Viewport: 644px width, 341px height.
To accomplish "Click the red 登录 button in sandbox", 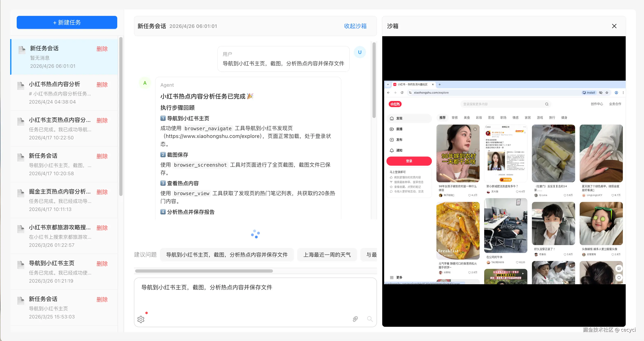I will (409, 161).
